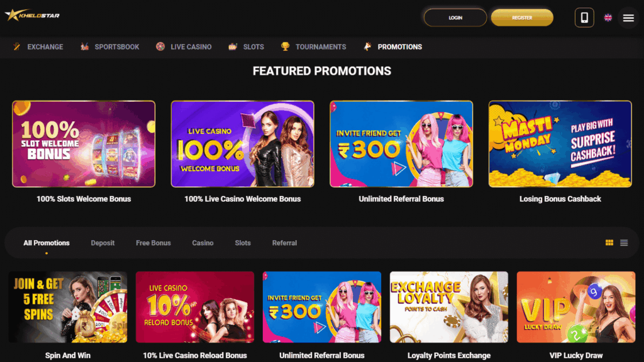Expand the hamburger menu
Viewport: 644px width, 362px height.
coord(628,18)
